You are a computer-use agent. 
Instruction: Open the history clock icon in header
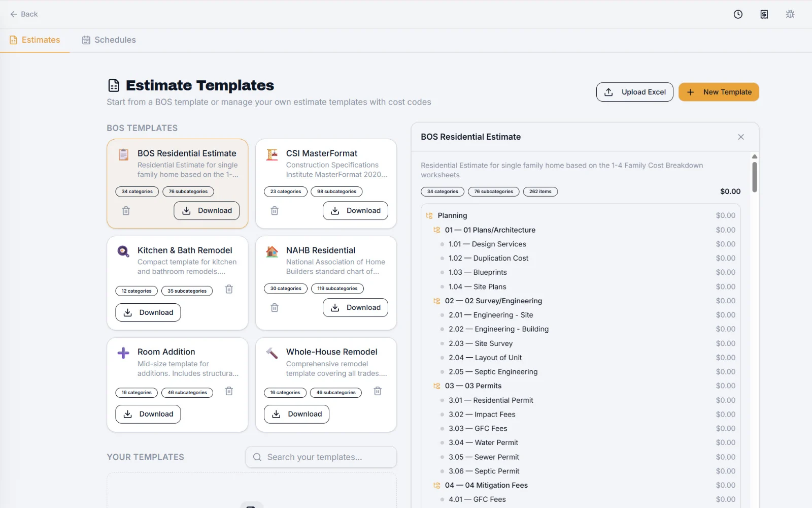tap(738, 14)
